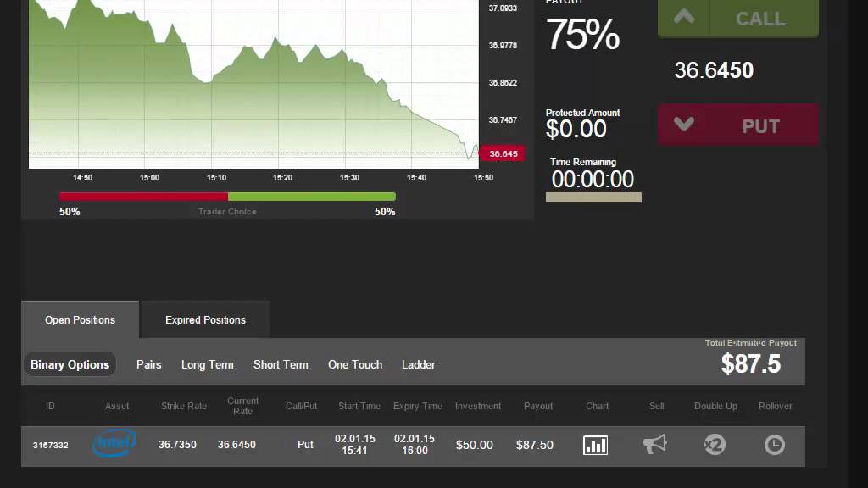
Task: Click the Payout column header
Action: 538,406
